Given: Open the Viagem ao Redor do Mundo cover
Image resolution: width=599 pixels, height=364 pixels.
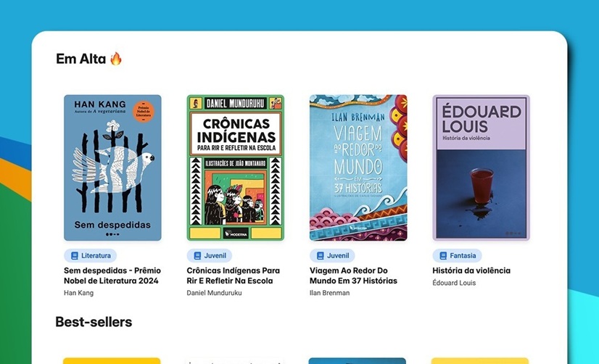Looking at the screenshot, I should (358, 167).
